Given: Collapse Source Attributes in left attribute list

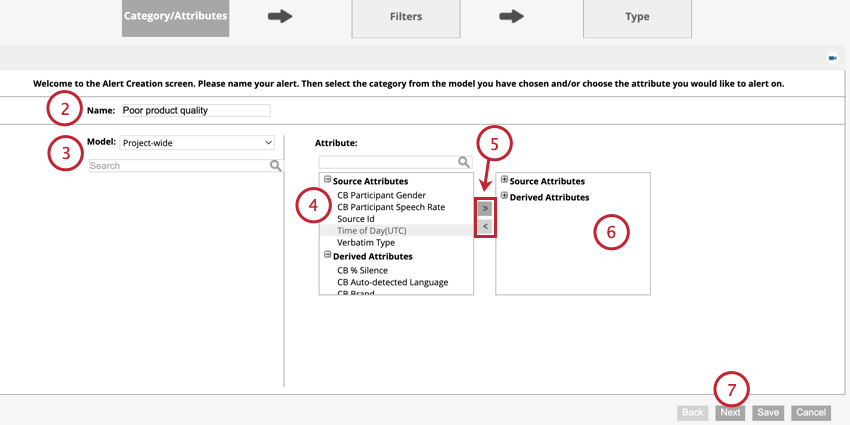Looking at the screenshot, I should pyautogui.click(x=327, y=179).
